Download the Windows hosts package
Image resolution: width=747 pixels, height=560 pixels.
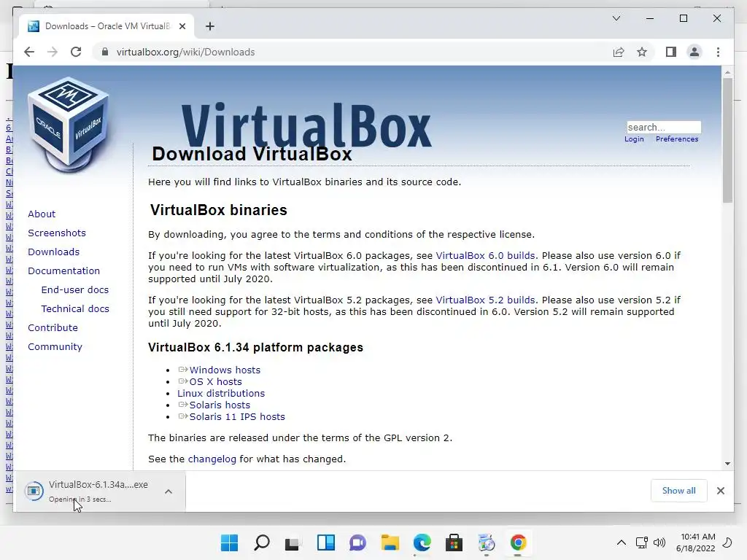point(225,370)
